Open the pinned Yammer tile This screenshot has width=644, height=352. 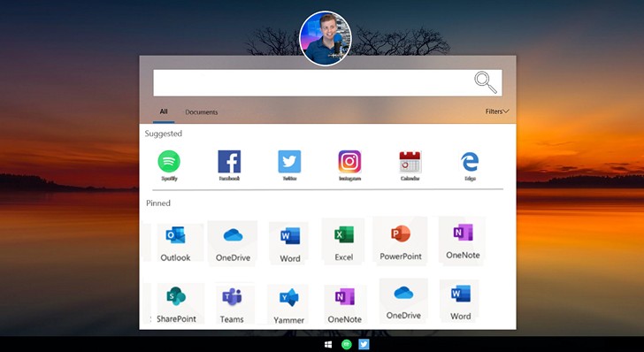[x=287, y=304]
